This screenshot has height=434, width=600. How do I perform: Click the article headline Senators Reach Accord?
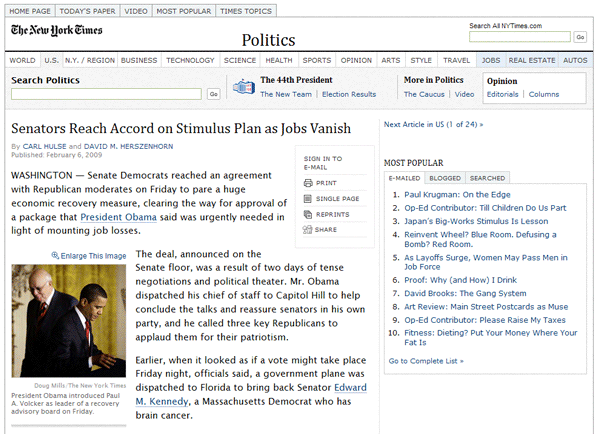tap(181, 129)
